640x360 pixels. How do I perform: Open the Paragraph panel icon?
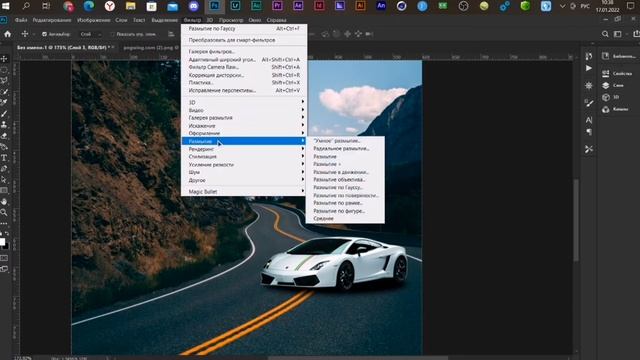click(589, 132)
